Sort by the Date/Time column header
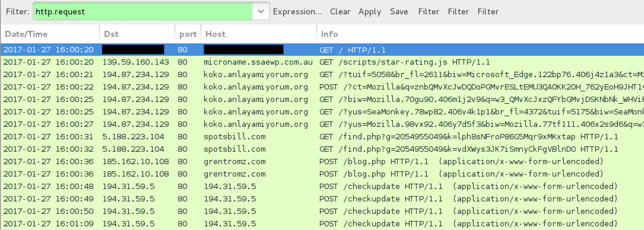This screenshot has width=644, height=230. coord(50,34)
